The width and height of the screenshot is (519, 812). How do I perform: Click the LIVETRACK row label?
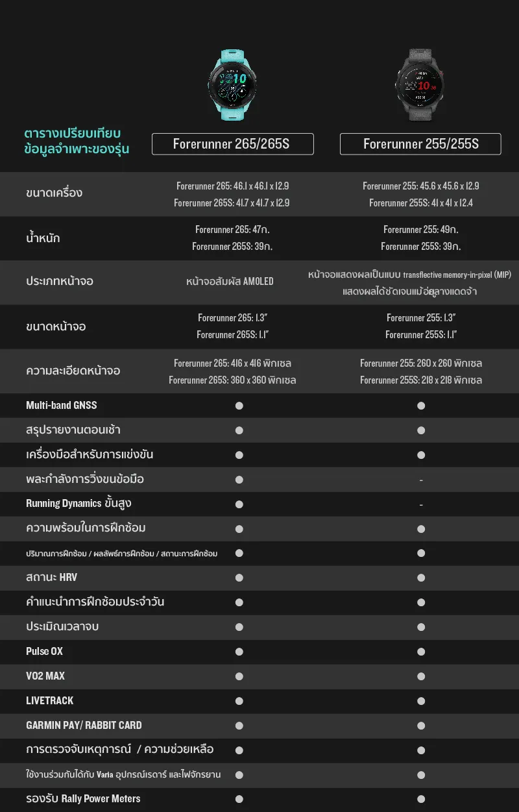[x=50, y=701]
